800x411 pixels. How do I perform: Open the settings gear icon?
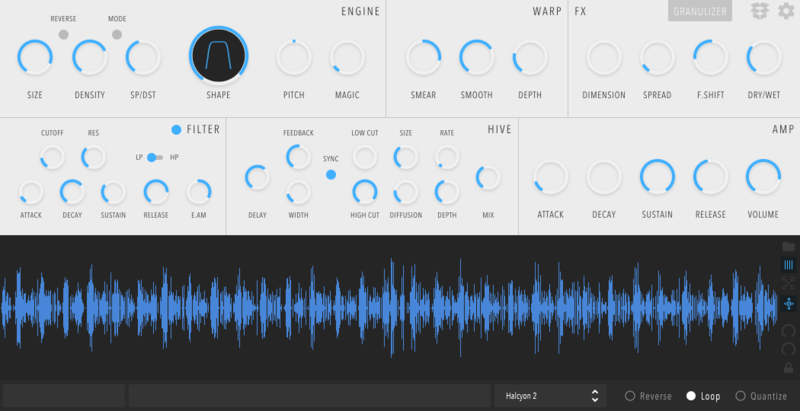pyautogui.click(x=786, y=11)
